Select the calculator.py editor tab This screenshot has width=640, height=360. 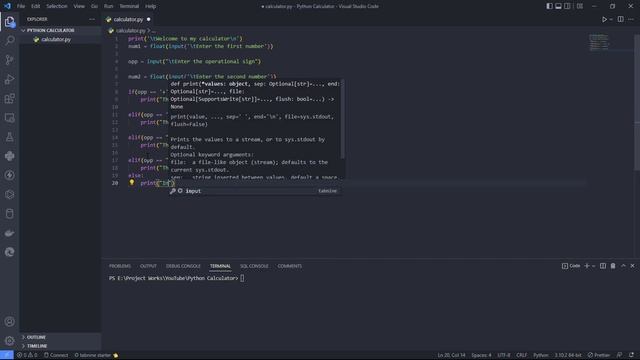pyautogui.click(x=128, y=19)
